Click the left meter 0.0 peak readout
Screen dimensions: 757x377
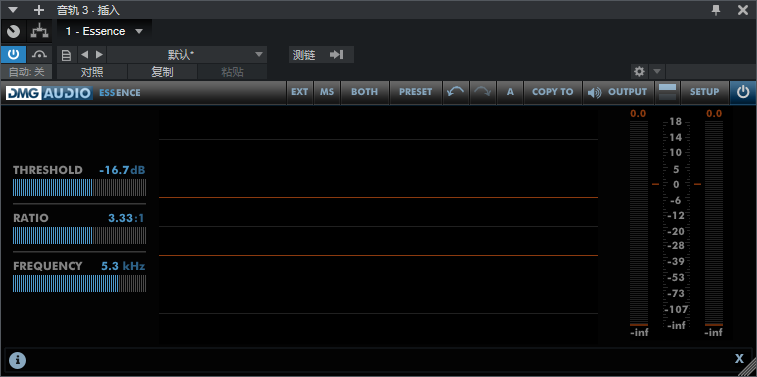638,113
